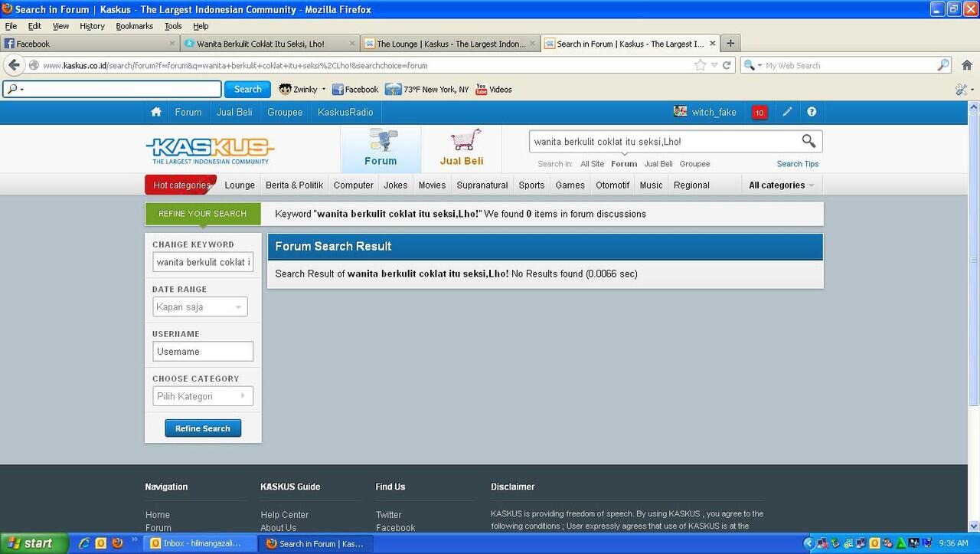The width and height of the screenshot is (980, 554).
Task: Select the Jual Beli section tab
Action: pyautogui.click(x=461, y=149)
